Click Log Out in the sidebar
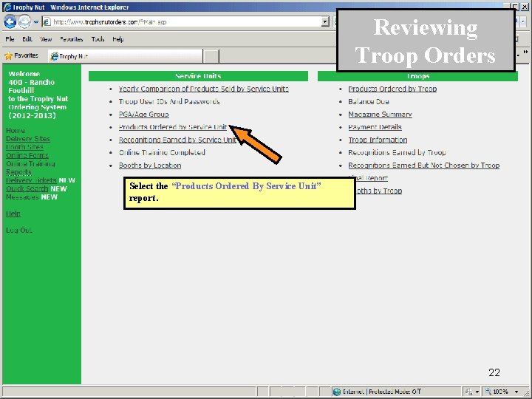The image size is (532, 399). click(x=19, y=231)
